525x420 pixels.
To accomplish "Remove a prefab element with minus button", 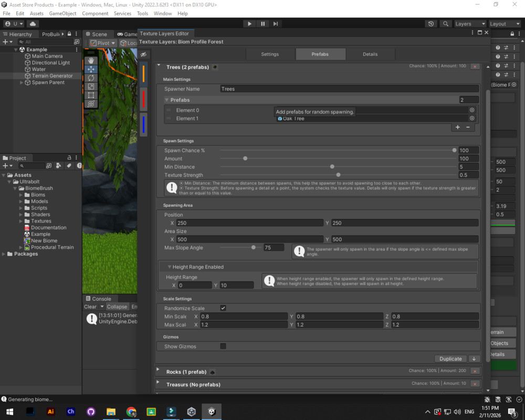I will (468, 127).
